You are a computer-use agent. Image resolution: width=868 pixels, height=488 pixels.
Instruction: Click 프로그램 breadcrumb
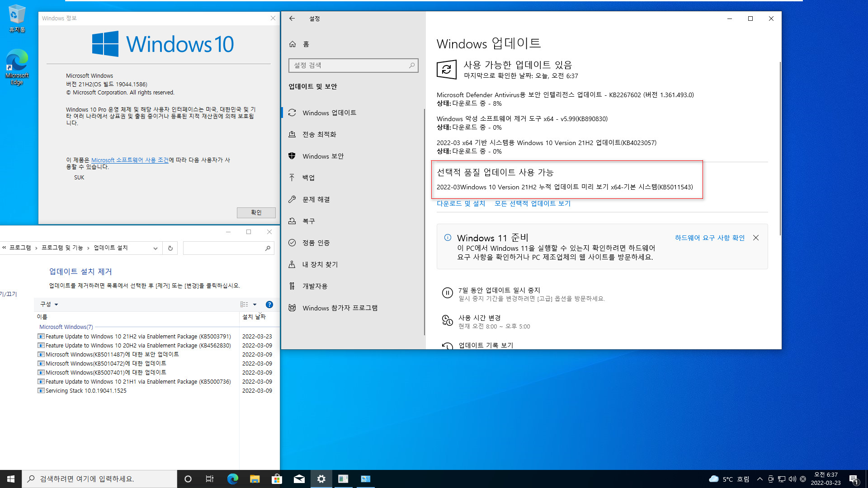[20, 248]
